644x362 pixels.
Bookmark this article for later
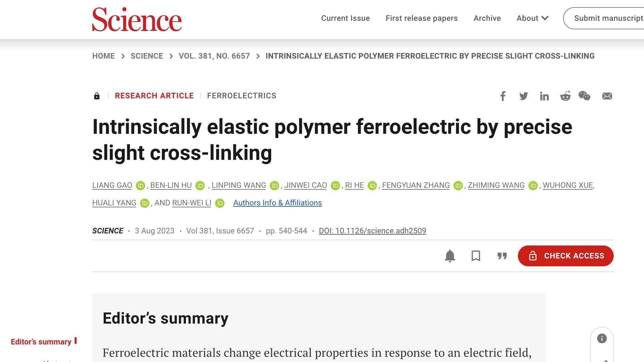tap(476, 256)
